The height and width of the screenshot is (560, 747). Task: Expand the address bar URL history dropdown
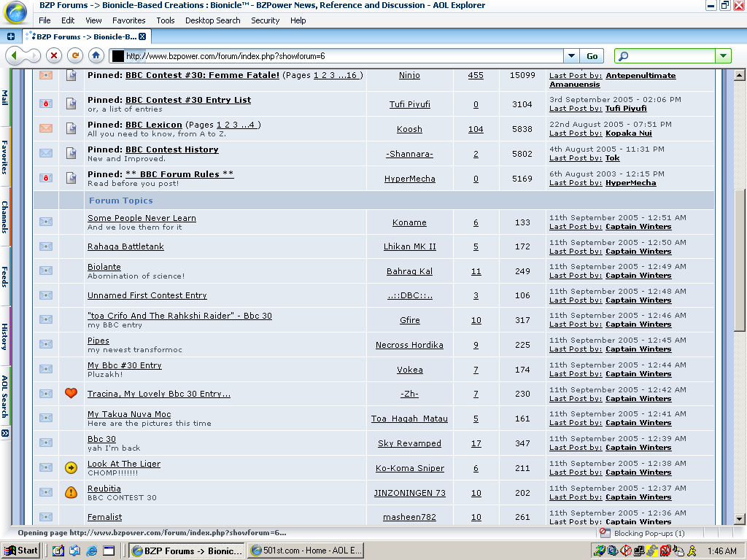571,55
